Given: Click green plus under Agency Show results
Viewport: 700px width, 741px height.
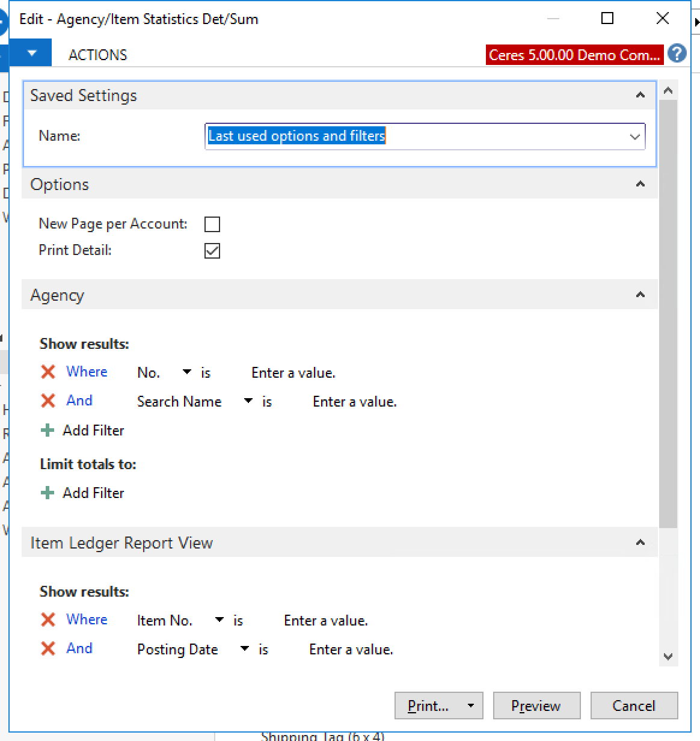Looking at the screenshot, I should click(x=48, y=431).
